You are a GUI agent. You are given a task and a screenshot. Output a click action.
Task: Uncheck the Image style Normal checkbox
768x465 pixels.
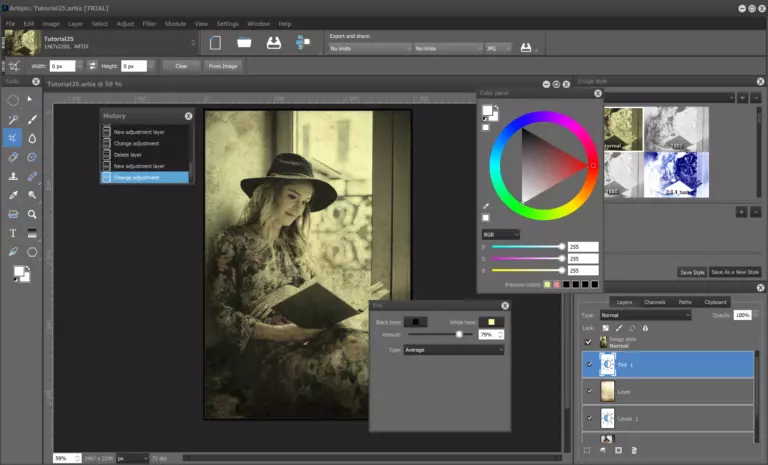(x=588, y=341)
